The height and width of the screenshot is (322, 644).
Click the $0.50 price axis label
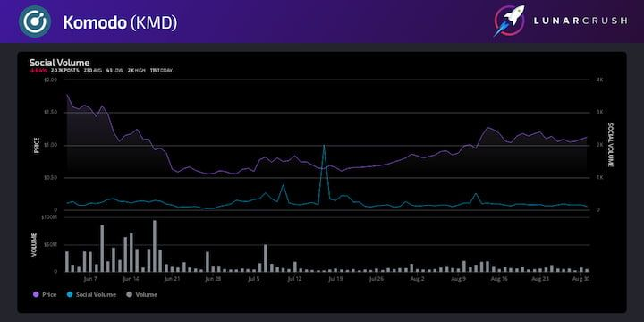click(51, 177)
